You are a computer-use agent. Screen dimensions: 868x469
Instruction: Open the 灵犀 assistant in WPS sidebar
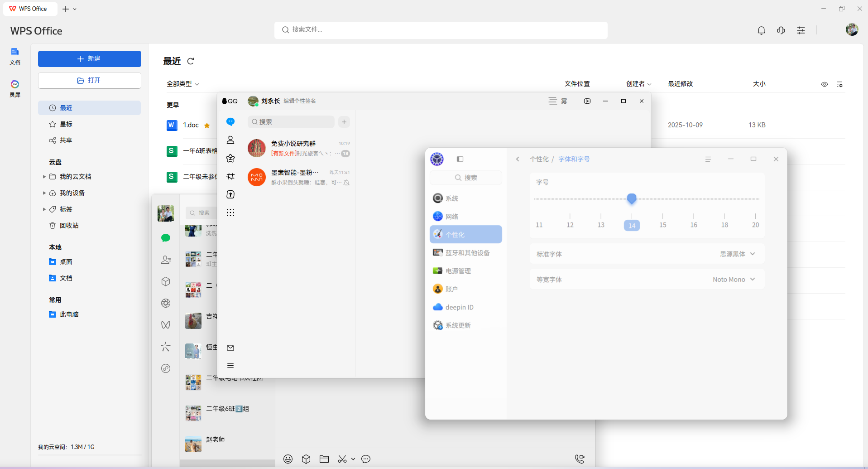tap(15, 87)
